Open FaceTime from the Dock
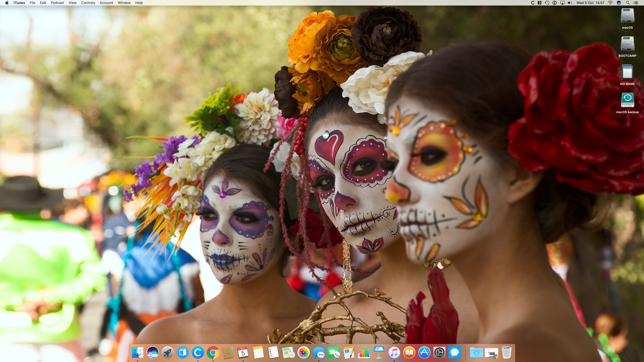Image resolution: width=644 pixels, height=362 pixels. (334, 352)
